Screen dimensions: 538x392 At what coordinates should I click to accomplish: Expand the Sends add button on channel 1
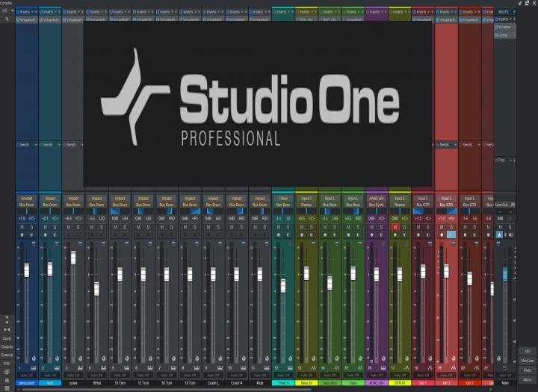click(36, 145)
